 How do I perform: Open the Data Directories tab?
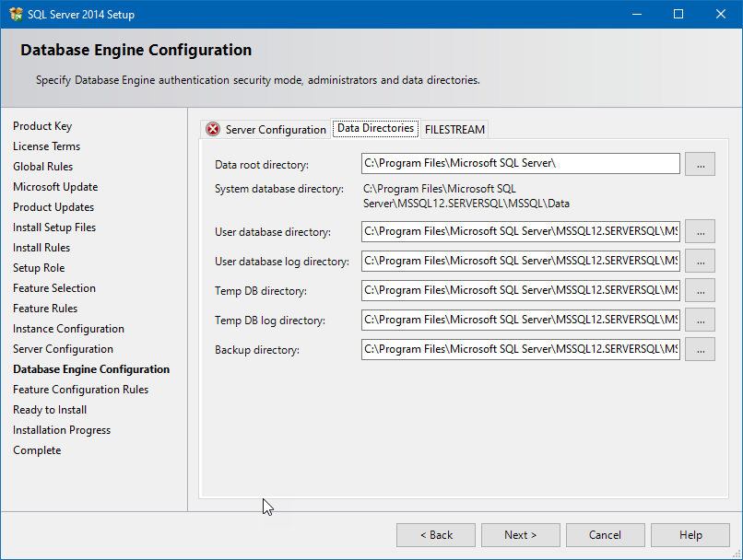click(x=375, y=129)
